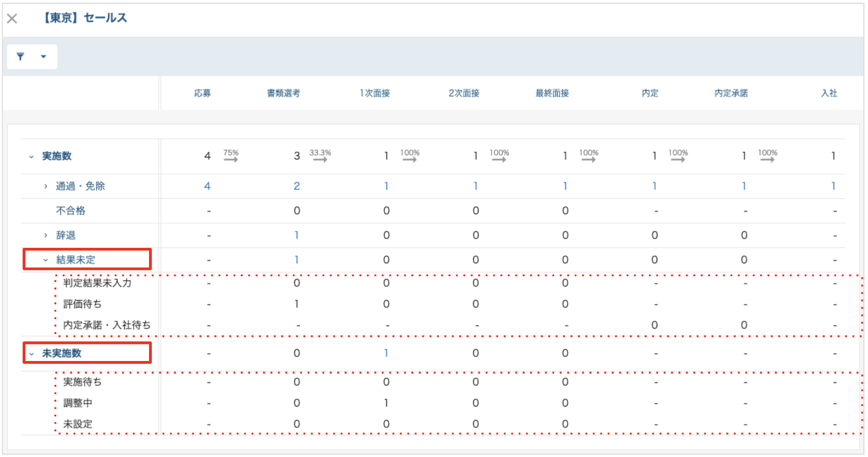Click the 未実施数 row label
Screen dimensions: 868x457
tap(62, 353)
